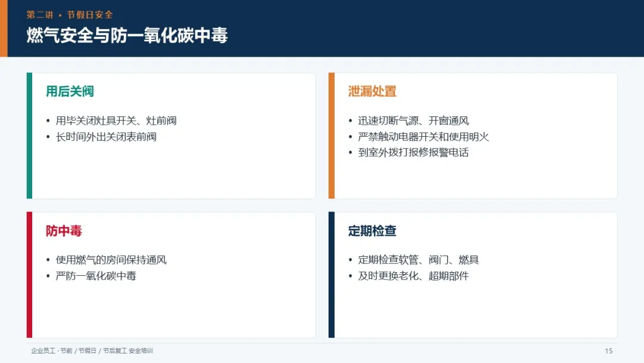Select bullet 严防一氧化碳中毒
This screenshot has height=363, width=644.
[x=95, y=276]
